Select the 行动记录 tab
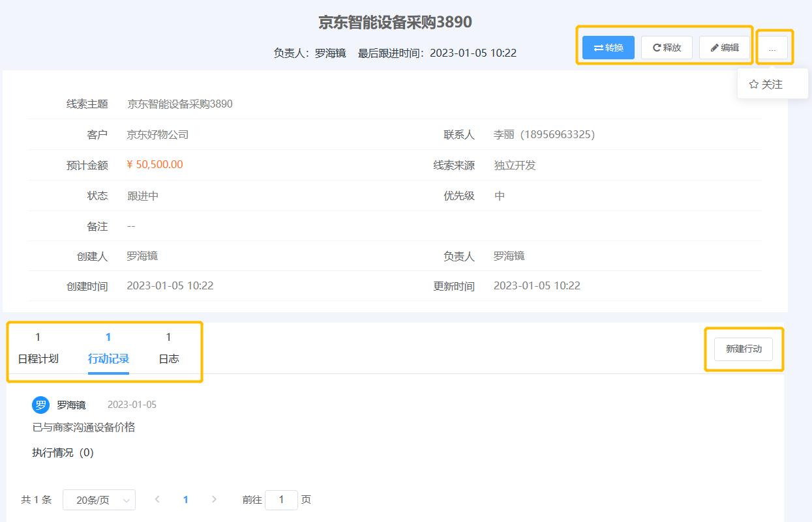Screen dimensions: 812x522 108,358
